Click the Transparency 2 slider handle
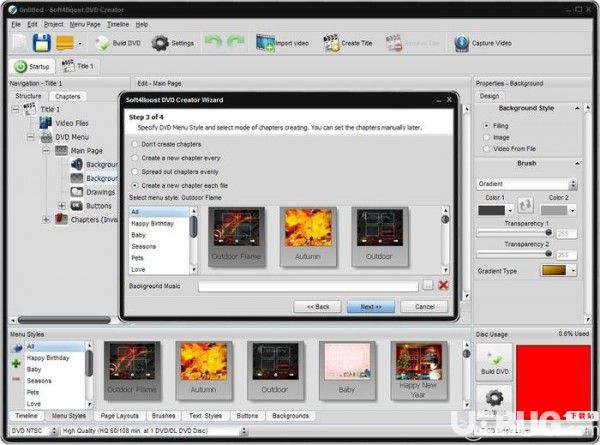600x445 pixels. coord(548,253)
